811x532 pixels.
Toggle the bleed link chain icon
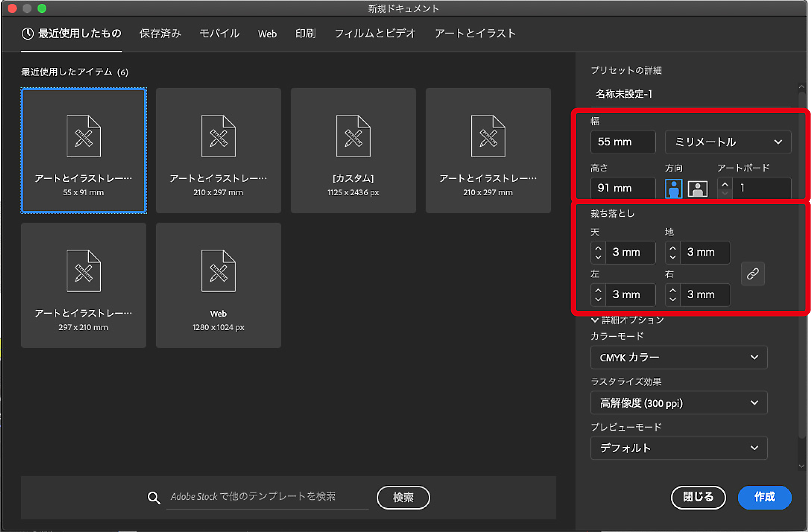(752, 274)
